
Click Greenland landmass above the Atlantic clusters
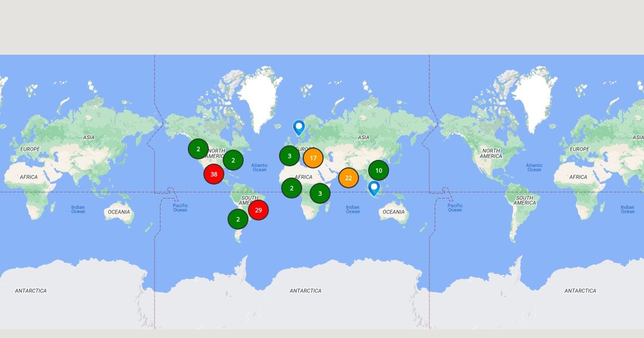tap(259, 97)
